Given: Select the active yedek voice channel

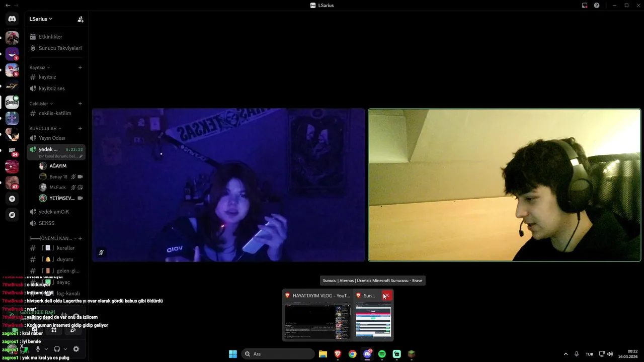Looking at the screenshot, I should [56, 152].
